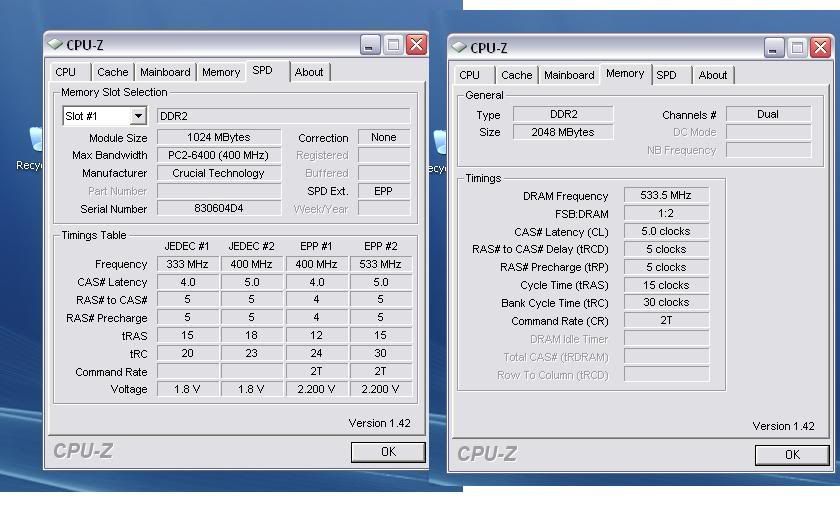This screenshot has height=525, width=840.
Task: Minimize the CPU-Z window with Memory tab active
Action: pyautogui.click(x=774, y=47)
